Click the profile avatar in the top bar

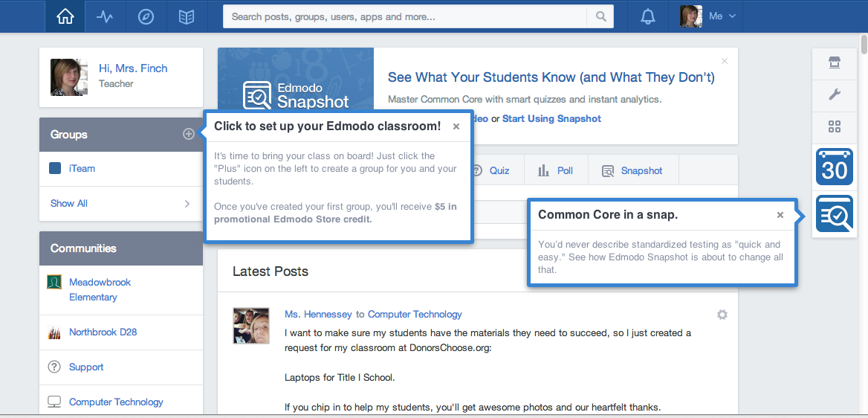tap(691, 16)
